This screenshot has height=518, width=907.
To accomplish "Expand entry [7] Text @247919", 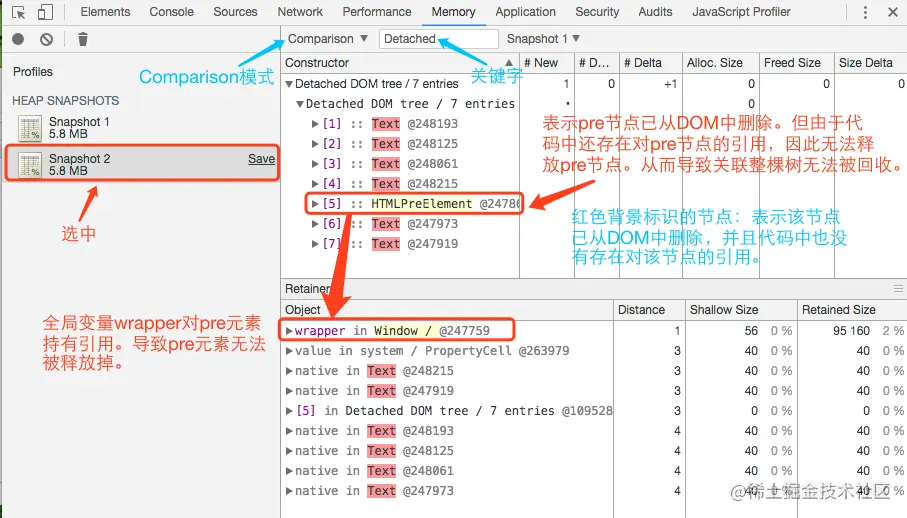I will 315,244.
